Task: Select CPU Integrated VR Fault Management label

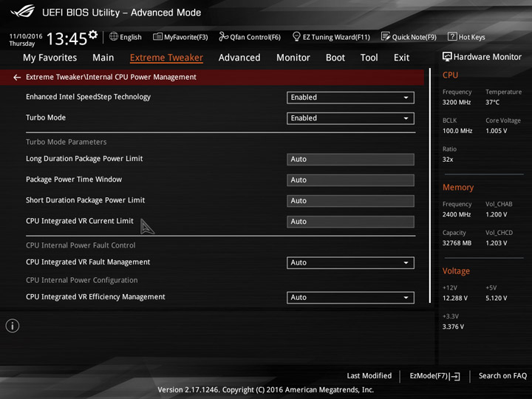Action: click(x=88, y=262)
